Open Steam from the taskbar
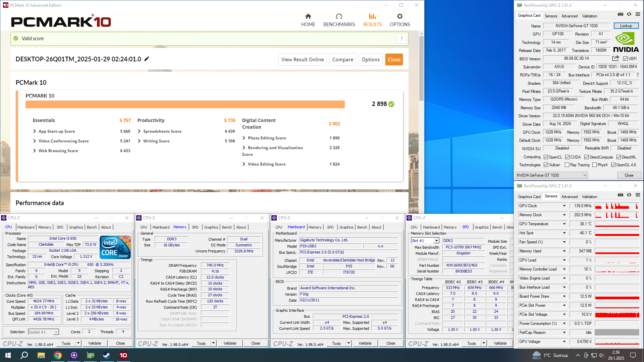The width and height of the screenshot is (644, 362). 107,355
